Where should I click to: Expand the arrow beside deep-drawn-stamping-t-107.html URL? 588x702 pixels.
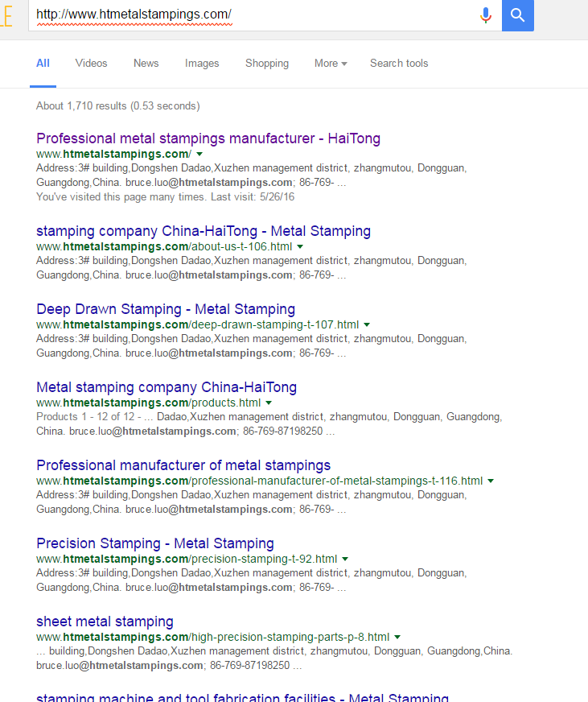(x=367, y=324)
